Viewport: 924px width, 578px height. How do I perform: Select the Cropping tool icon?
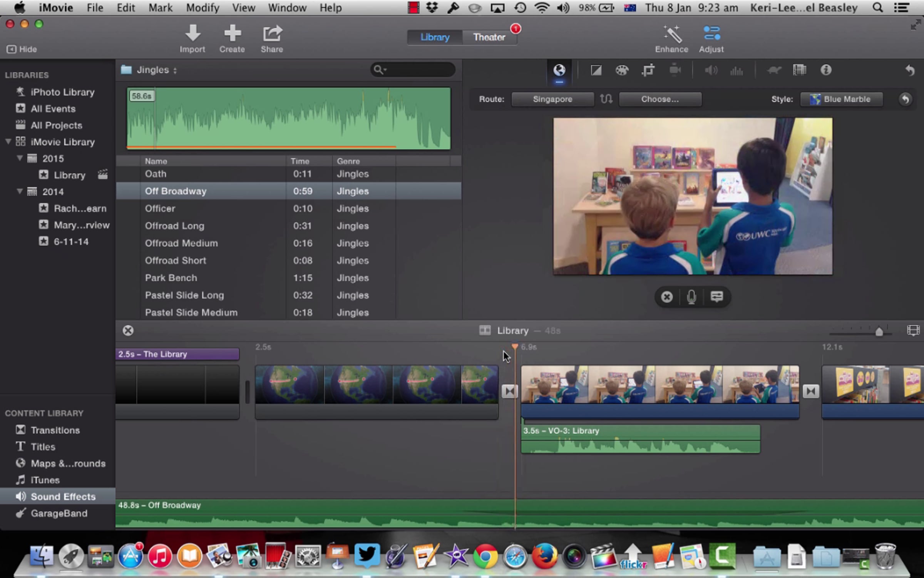pyautogui.click(x=648, y=71)
